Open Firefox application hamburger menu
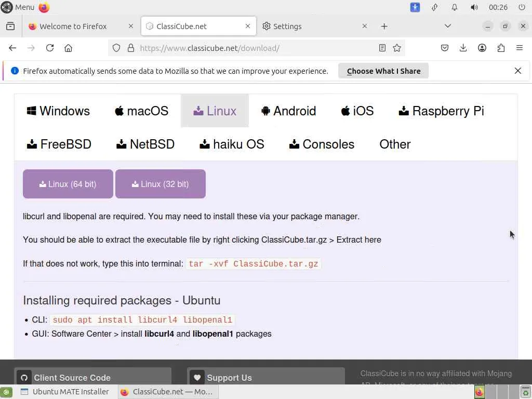The width and height of the screenshot is (532, 399). 520,48
